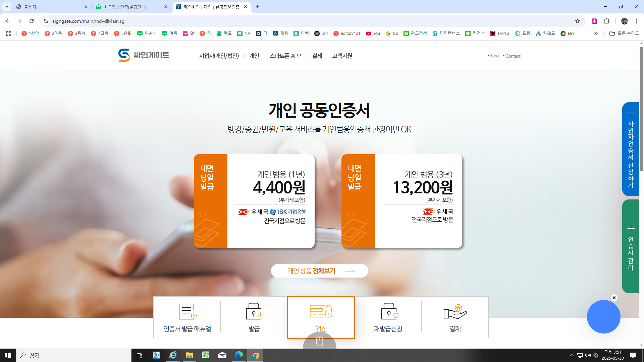Open the 미리캔버스 bookmark
Image resolution: width=644 pixels, height=362 pixels.
(x=446, y=34)
